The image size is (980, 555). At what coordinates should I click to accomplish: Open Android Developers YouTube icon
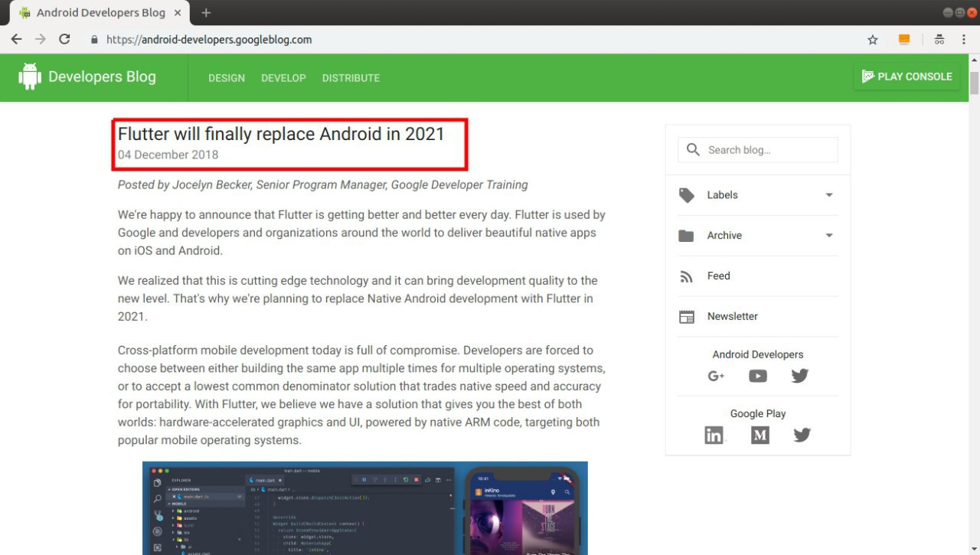click(x=758, y=376)
